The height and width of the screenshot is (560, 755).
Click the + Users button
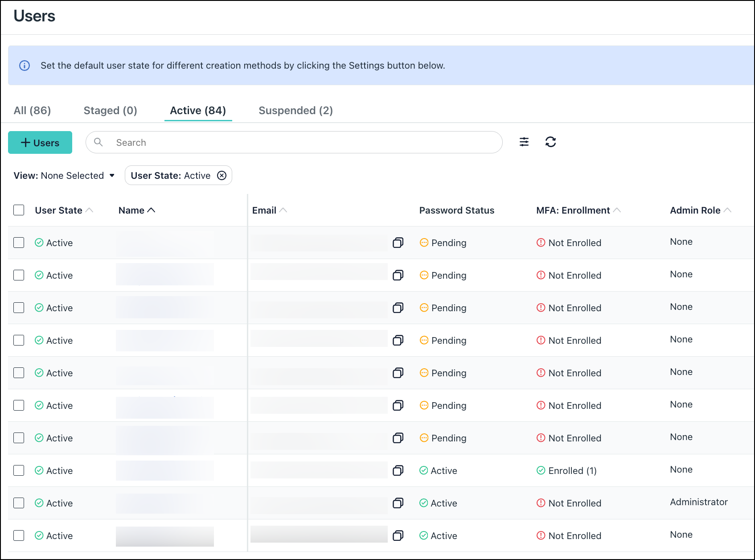[x=40, y=142]
